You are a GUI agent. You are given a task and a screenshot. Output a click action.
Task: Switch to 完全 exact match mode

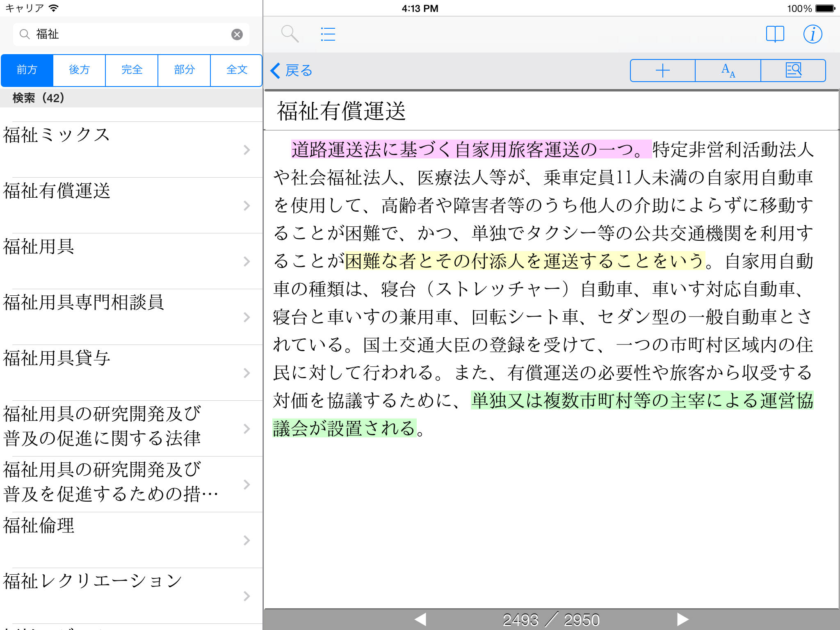(132, 70)
